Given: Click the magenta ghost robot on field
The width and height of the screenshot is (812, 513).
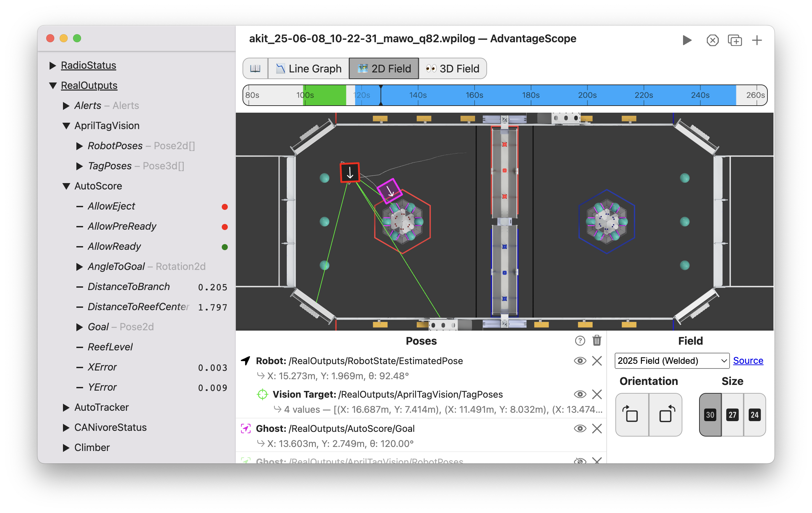Looking at the screenshot, I should (390, 191).
